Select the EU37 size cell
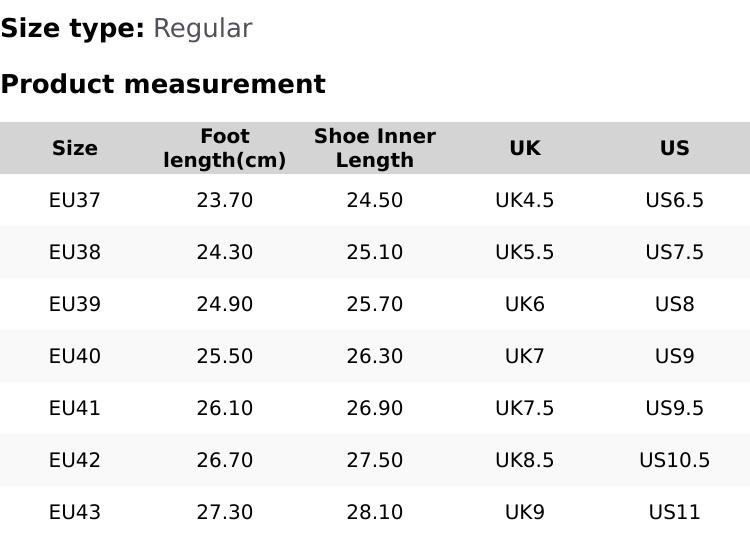 pyautogui.click(x=75, y=200)
